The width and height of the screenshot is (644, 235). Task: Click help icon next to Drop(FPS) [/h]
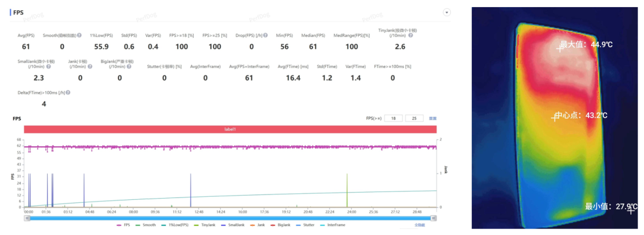pyautogui.click(x=266, y=35)
